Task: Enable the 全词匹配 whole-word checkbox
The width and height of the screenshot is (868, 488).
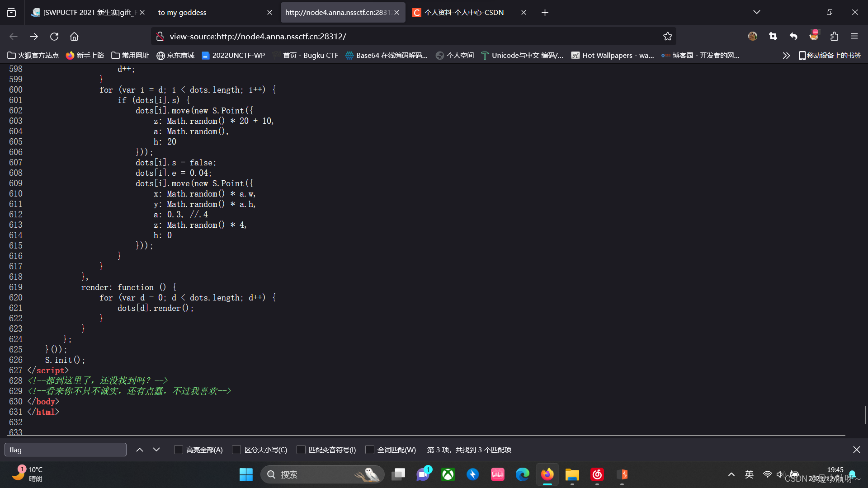Action: (x=370, y=450)
